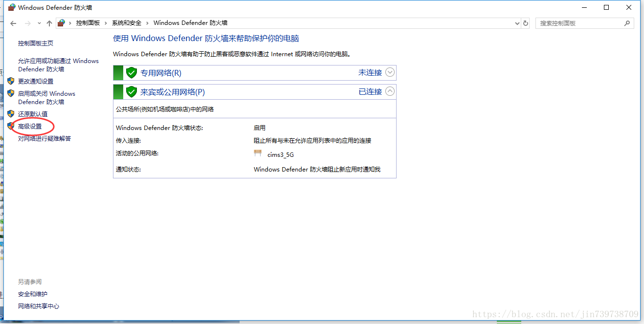This screenshot has height=324, width=644.
Task: Click Windows Defender 防火墙状态 label
Action: [x=159, y=128]
